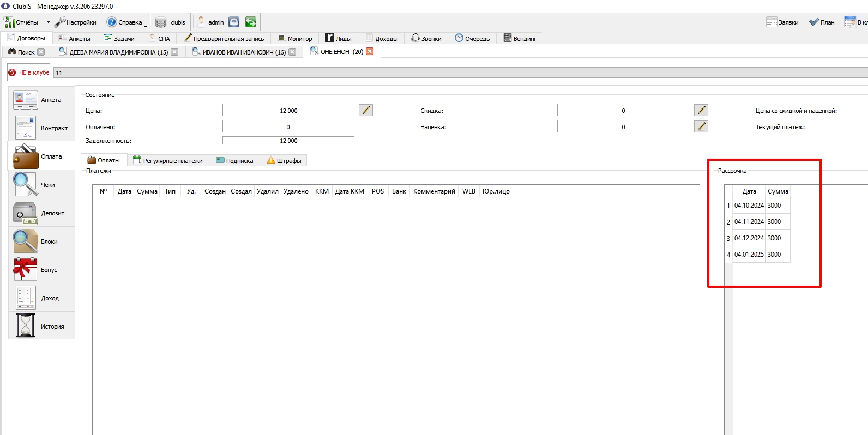Open the Предварительная запись tab
868x435 pixels.
[224, 38]
